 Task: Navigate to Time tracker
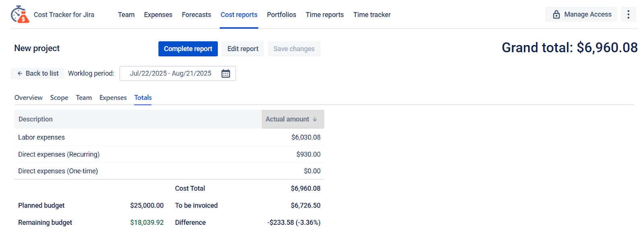point(372,15)
